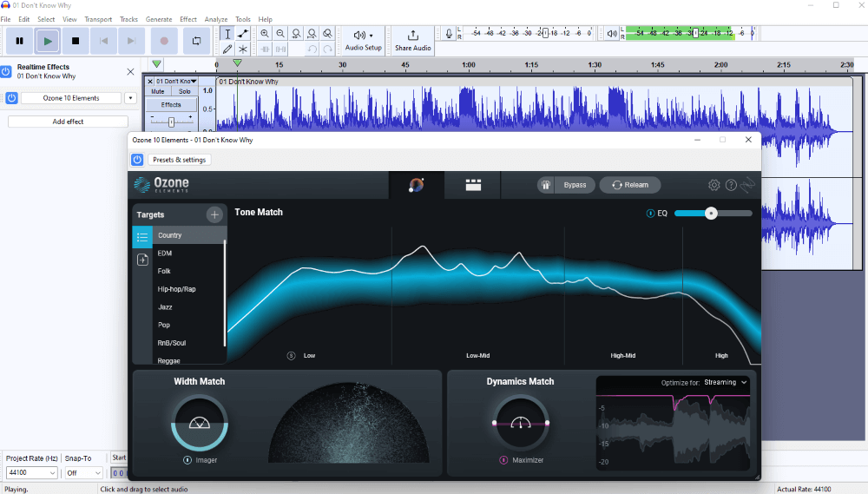Open the Optimize for Streaming dropdown

(x=726, y=382)
